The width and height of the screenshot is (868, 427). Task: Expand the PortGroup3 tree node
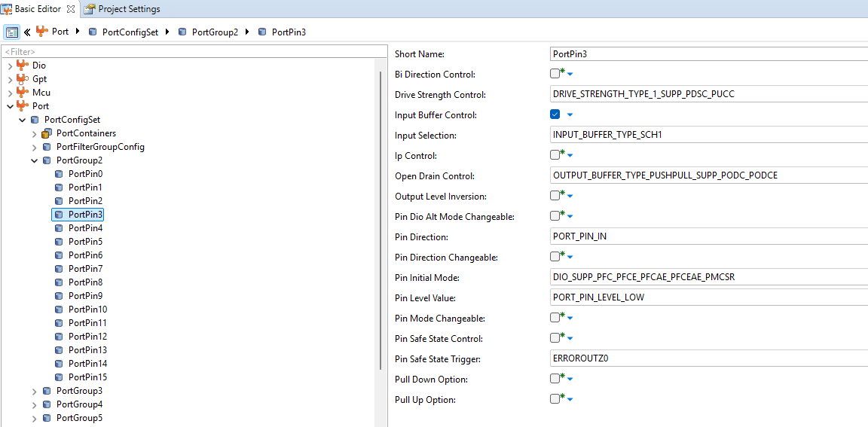coord(34,391)
